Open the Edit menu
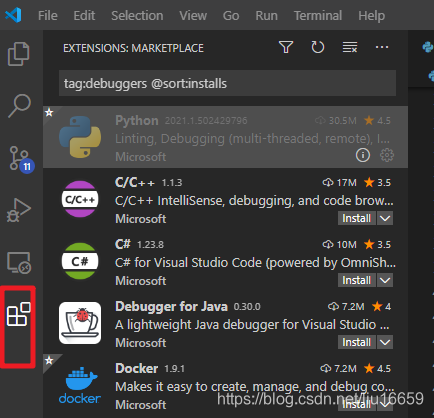 coord(84,16)
